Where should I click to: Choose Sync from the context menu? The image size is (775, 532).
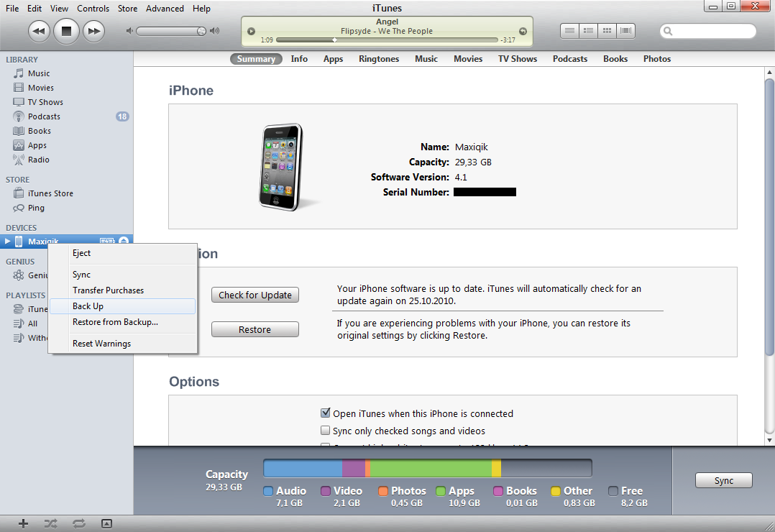[122, 275]
